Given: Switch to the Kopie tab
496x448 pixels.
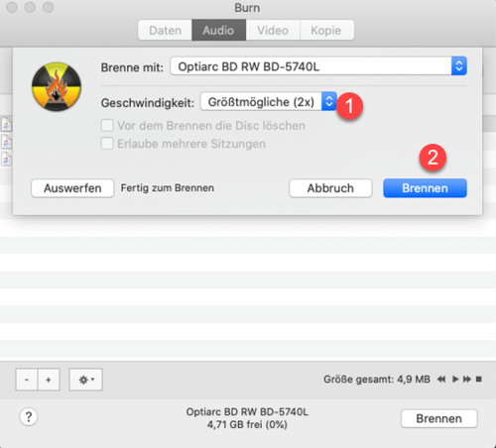Looking at the screenshot, I should pyautogui.click(x=326, y=31).
